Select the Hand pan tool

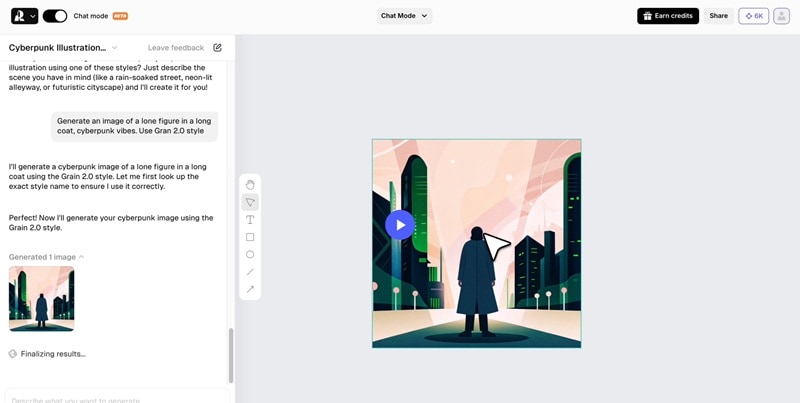point(250,185)
